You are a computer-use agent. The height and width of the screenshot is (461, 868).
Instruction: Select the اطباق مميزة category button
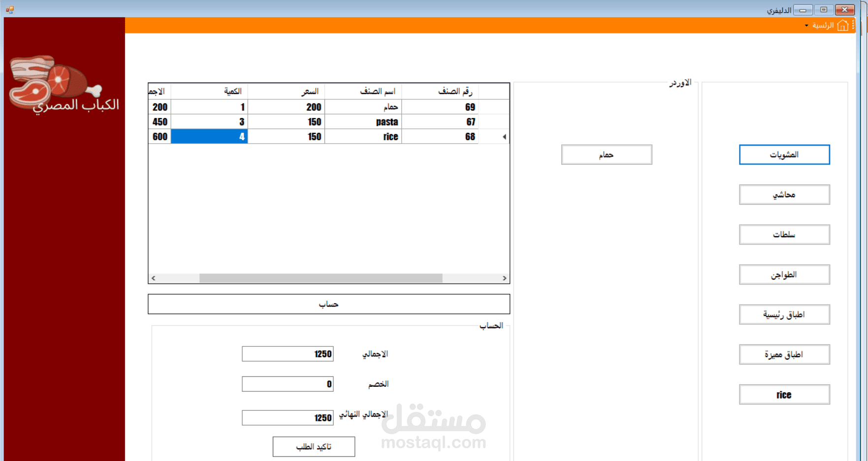point(784,354)
